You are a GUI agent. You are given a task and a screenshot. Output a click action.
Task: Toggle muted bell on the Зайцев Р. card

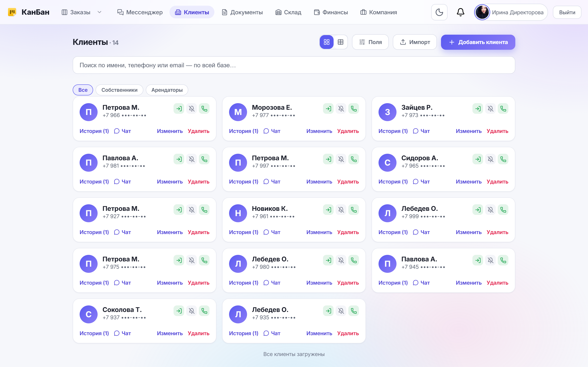[x=490, y=108]
